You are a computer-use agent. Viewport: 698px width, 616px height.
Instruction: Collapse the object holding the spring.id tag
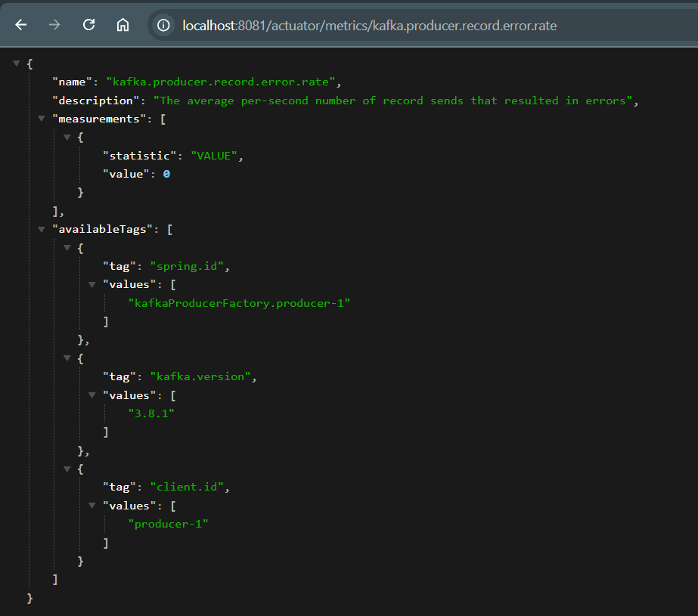click(67, 248)
